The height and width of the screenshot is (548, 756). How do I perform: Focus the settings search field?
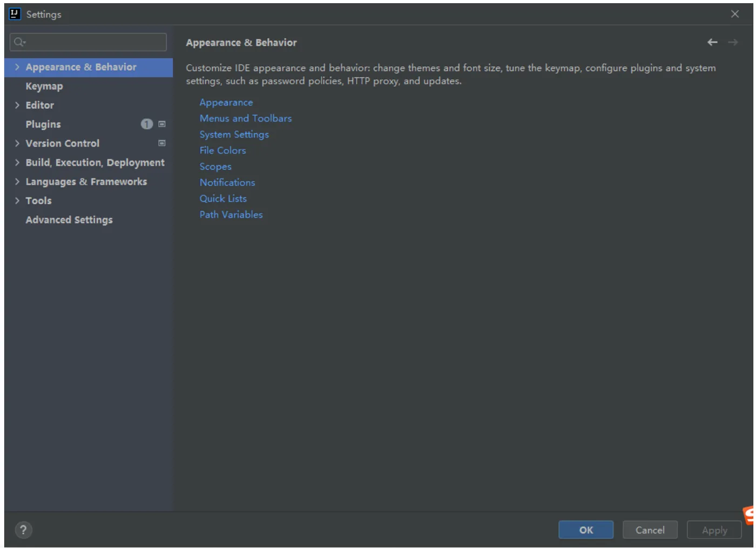tap(88, 42)
